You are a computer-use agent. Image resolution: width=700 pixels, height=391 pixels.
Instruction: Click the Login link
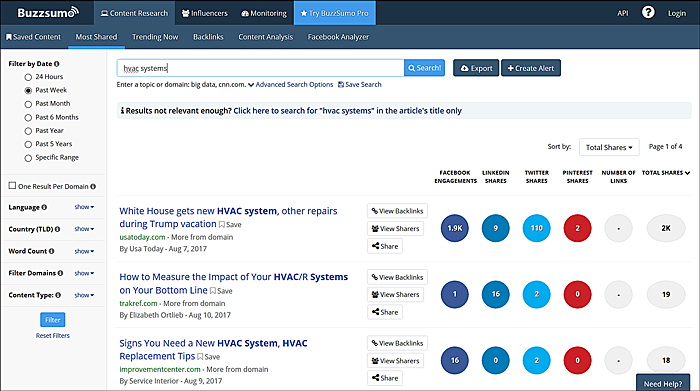pyautogui.click(x=677, y=13)
